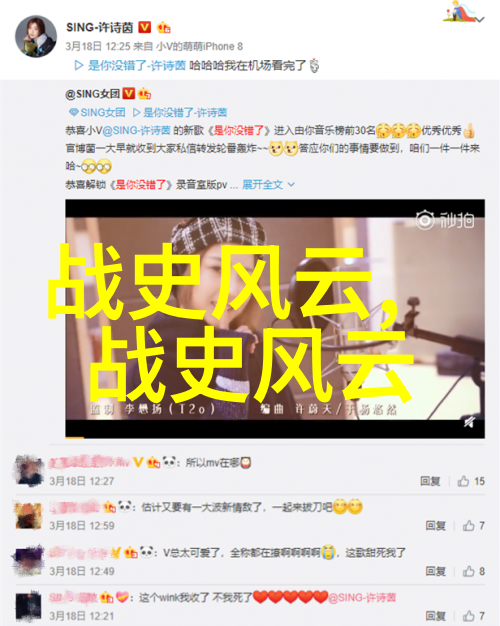Click the SING女团 diamond topic tag
Viewport: 500px width, 626px height.
click(97, 113)
